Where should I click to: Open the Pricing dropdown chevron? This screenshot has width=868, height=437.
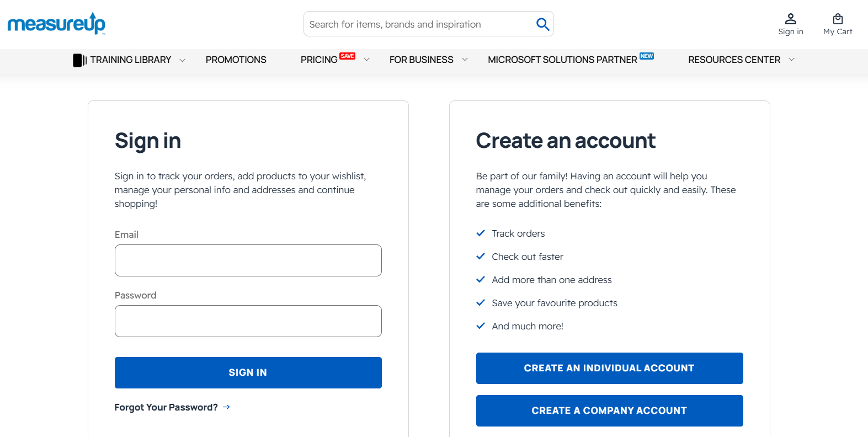click(x=366, y=60)
